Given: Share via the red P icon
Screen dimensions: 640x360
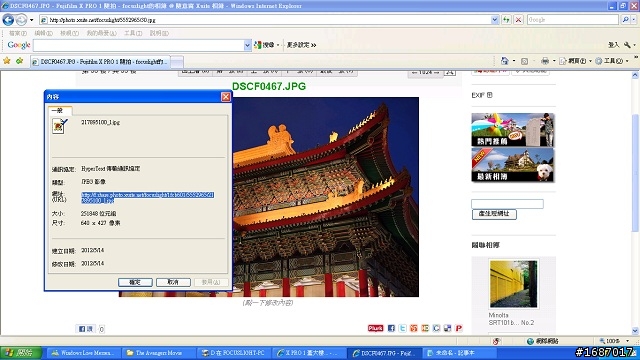Looking at the screenshot, I should [459, 328].
